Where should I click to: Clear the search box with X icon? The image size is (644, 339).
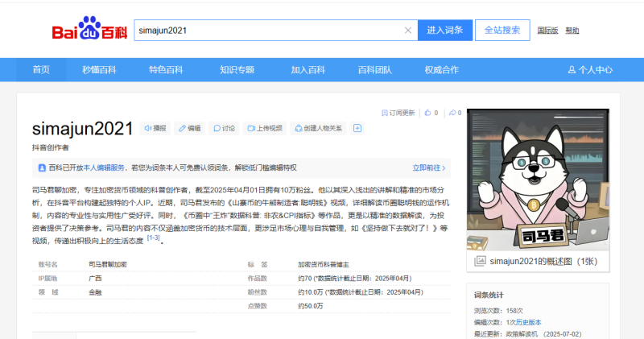[408, 31]
